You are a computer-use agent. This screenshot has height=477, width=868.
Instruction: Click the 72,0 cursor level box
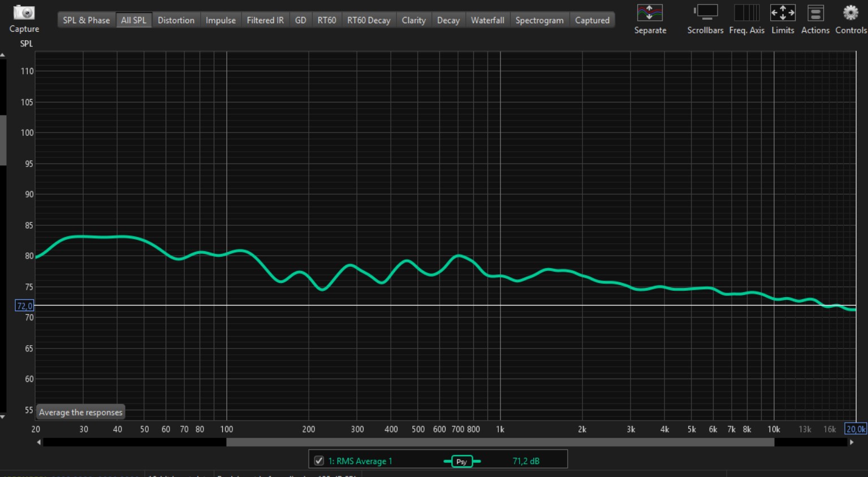[24, 306]
